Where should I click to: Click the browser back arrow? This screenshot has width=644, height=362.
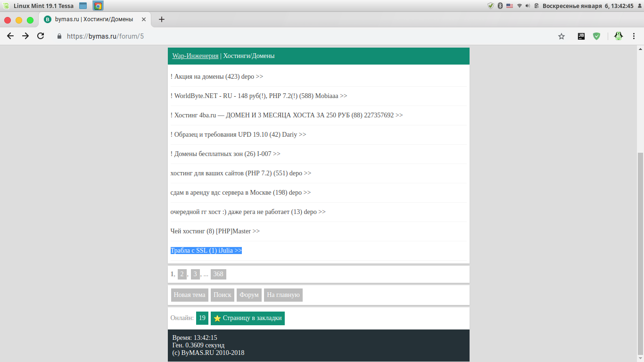pos(10,36)
